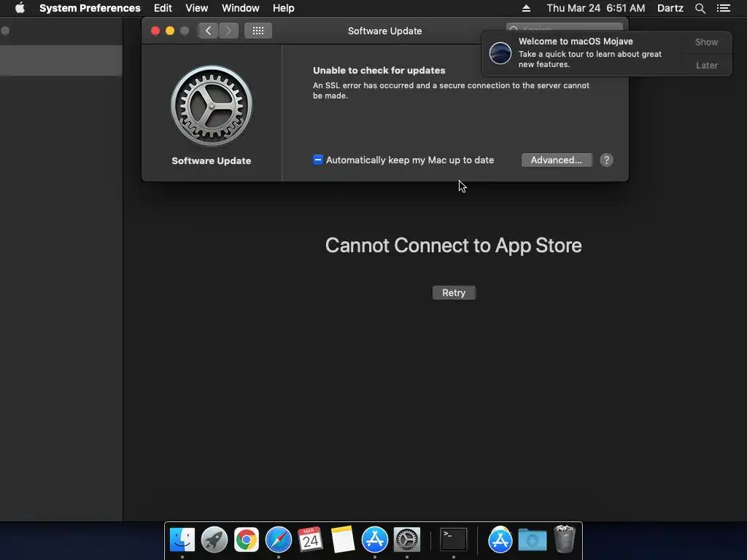Go forward in System Preferences
This screenshot has width=747, height=560.
coord(228,31)
